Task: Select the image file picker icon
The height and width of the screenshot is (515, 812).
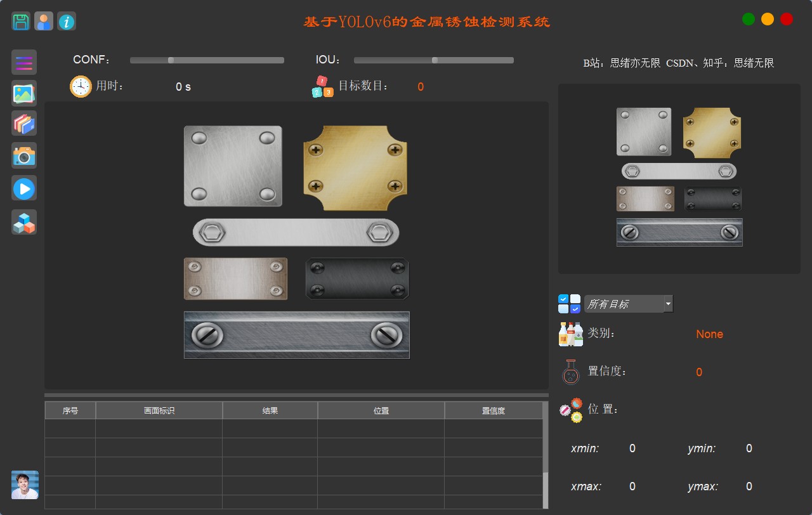Action: pos(24,93)
